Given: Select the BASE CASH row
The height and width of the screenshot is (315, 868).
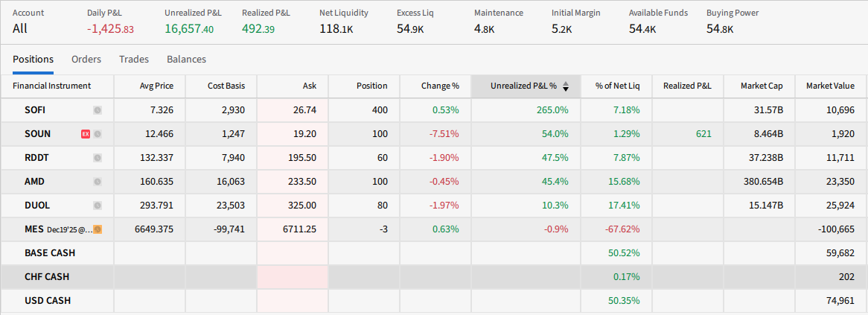Looking at the screenshot, I should click(434, 253).
